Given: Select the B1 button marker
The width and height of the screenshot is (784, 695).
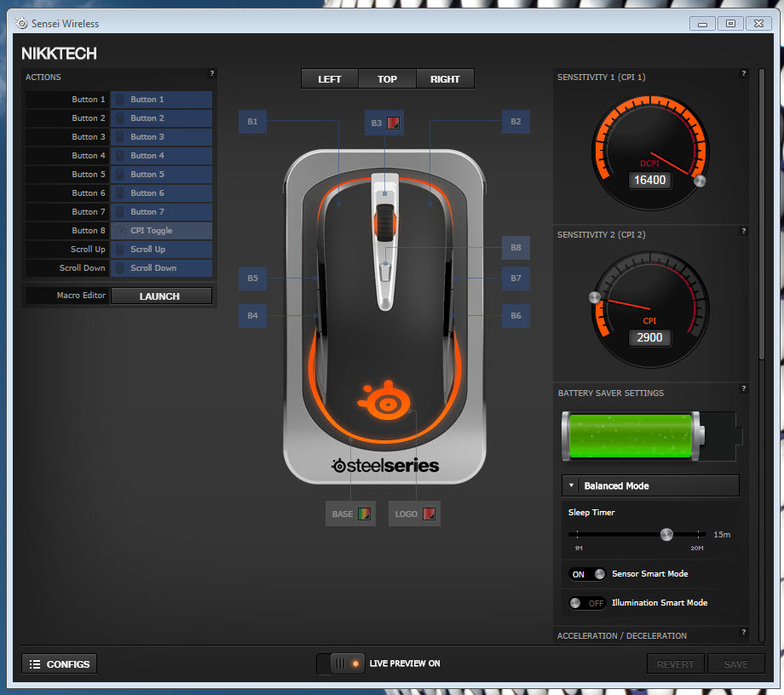Looking at the screenshot, I should (x=252, y=122).
